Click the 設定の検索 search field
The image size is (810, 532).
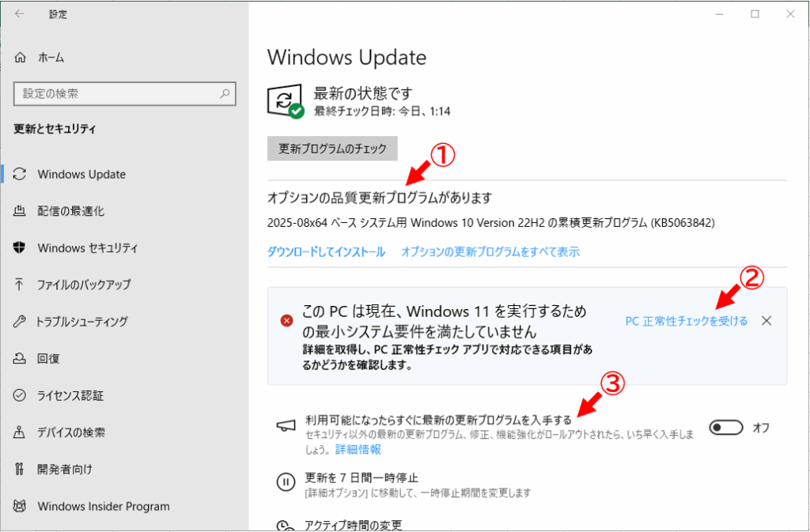(x=124, y=94)
